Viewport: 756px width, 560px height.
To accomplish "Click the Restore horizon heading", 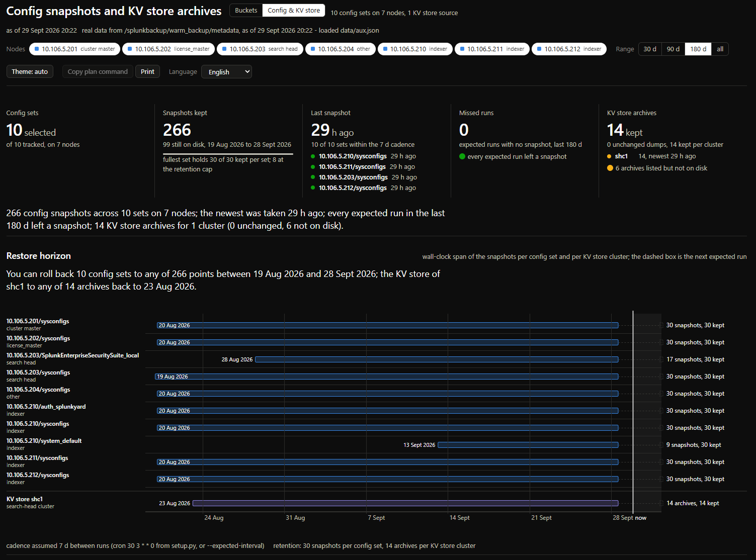I will click(39, 256).
